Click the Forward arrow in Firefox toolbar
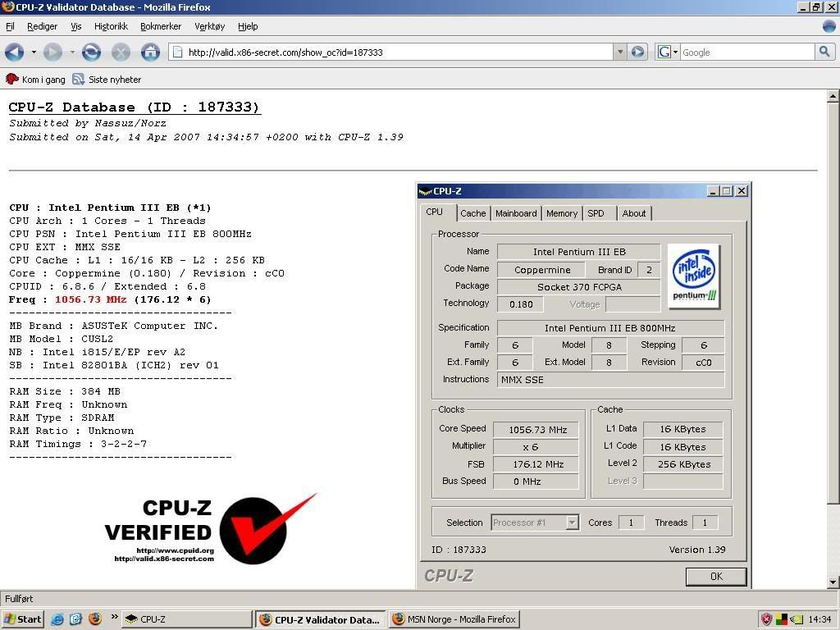Viewport: 840px width, 630px height. [52, 52]
